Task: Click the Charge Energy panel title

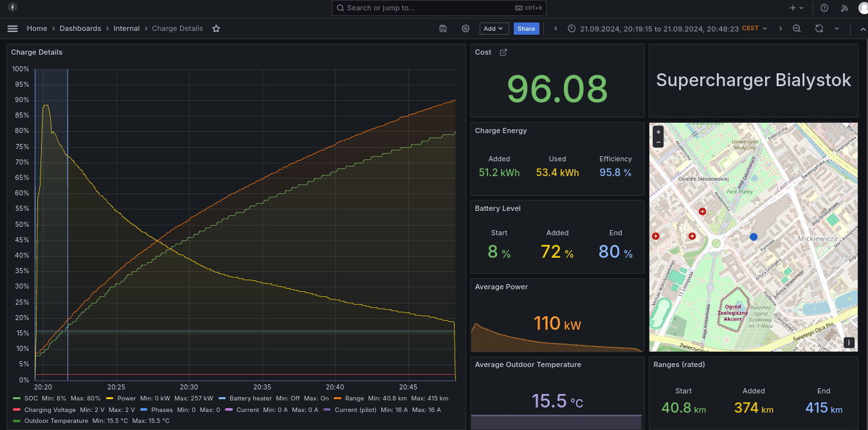Action: (x=501, y=130)
